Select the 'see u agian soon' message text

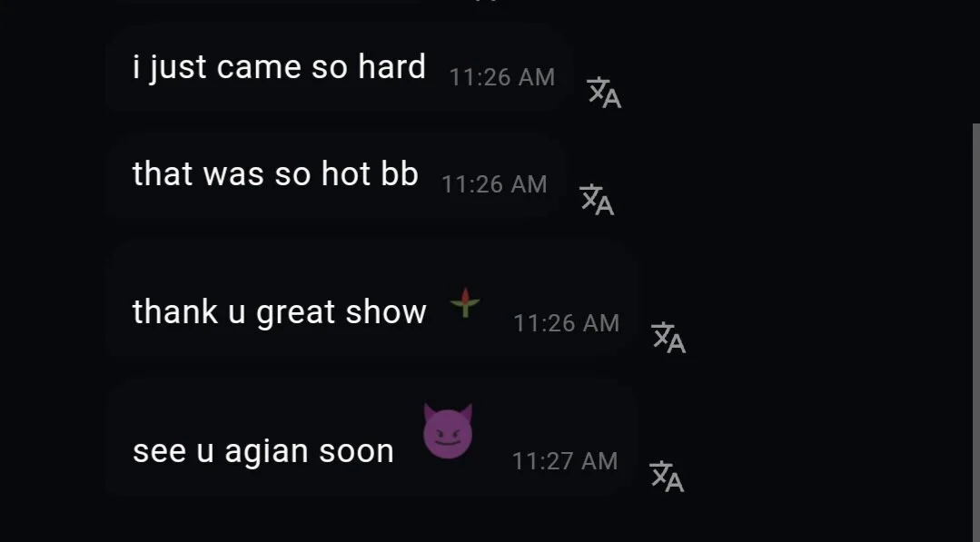point(263,451)
